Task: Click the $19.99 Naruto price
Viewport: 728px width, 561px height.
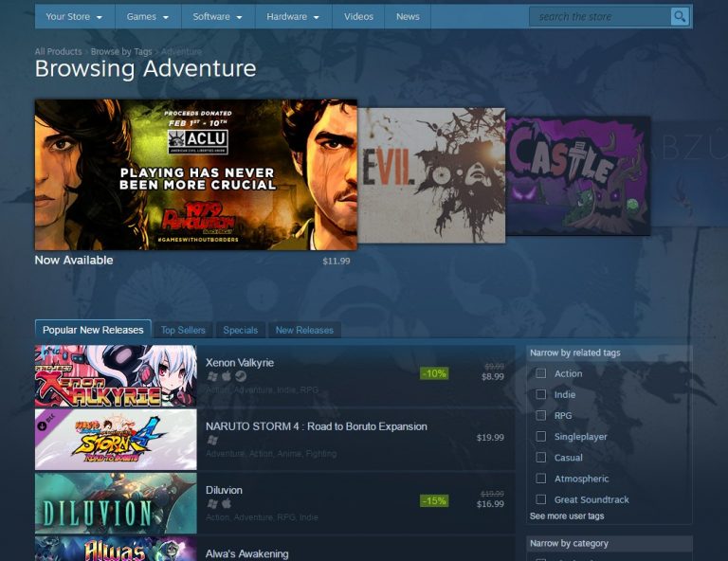Action: click(x=490, y=438)
